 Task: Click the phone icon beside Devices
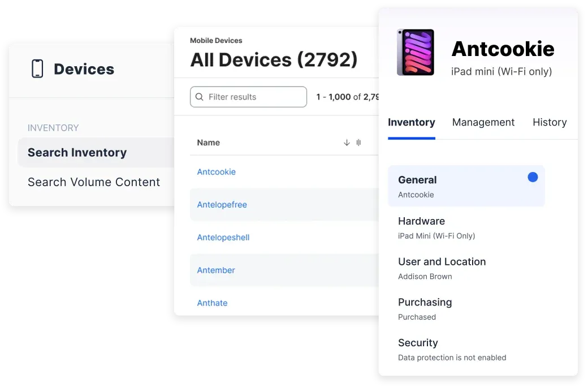pyautogui.click(x=37, y=68)
